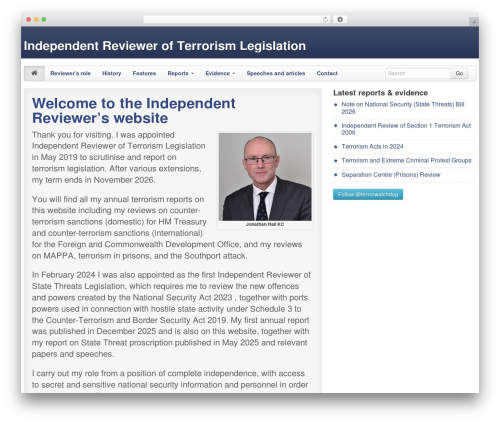This screenshot has width=500, height=423.
Task: Open Independent Review of Section 1 link
Action: click(406, 129)
